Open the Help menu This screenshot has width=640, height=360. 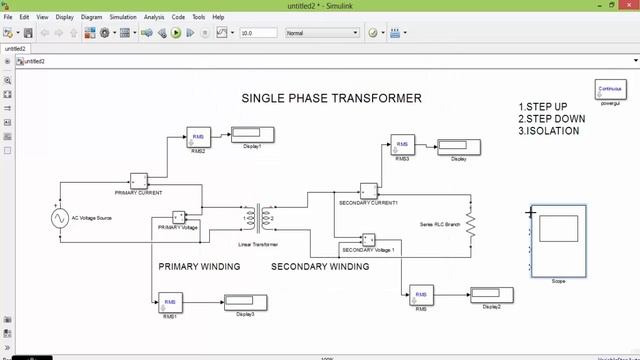[x=218, y=17]
